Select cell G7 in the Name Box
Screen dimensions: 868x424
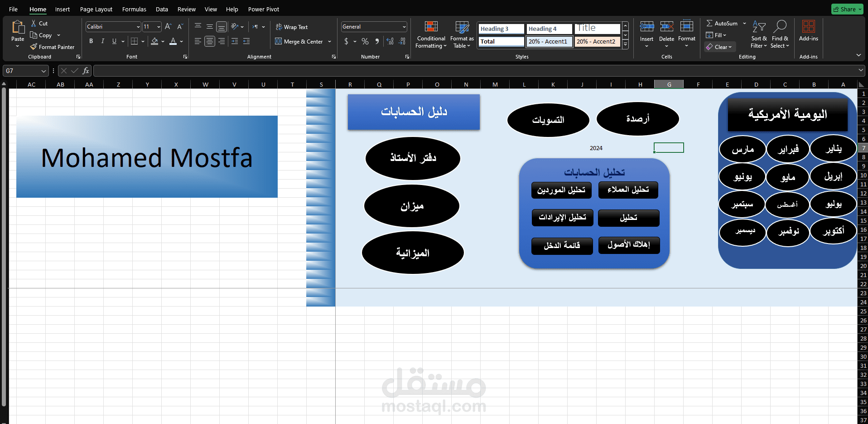point(22,71)
